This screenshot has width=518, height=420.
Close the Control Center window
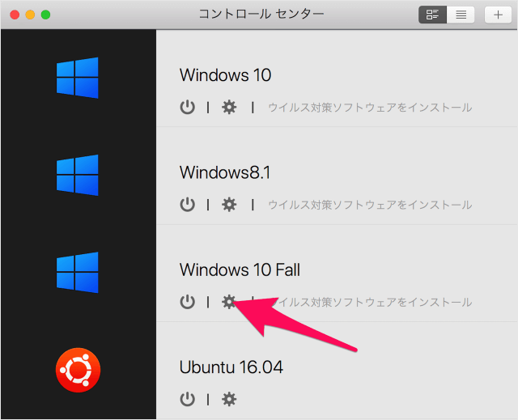click(x=15, y=15)
